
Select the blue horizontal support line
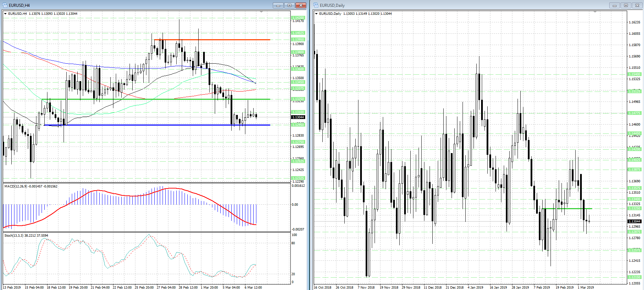[155, 125]
